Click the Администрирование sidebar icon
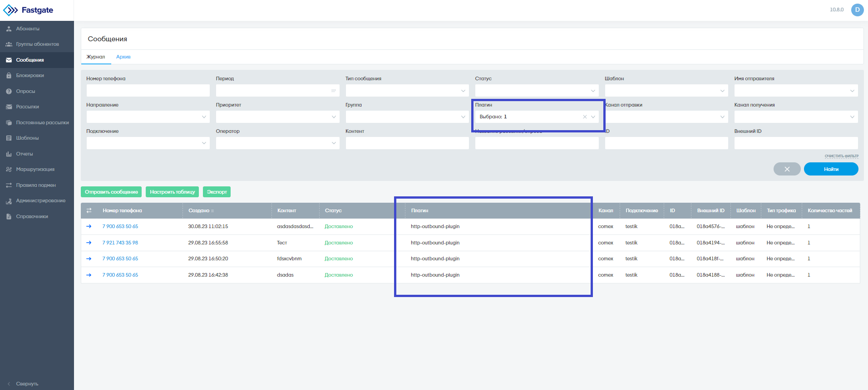 9,201
